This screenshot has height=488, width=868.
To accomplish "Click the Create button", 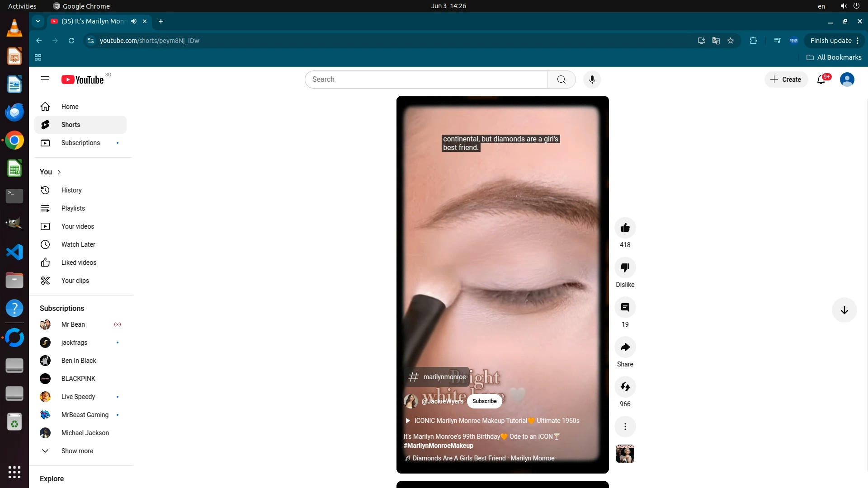I will point(786,80).
